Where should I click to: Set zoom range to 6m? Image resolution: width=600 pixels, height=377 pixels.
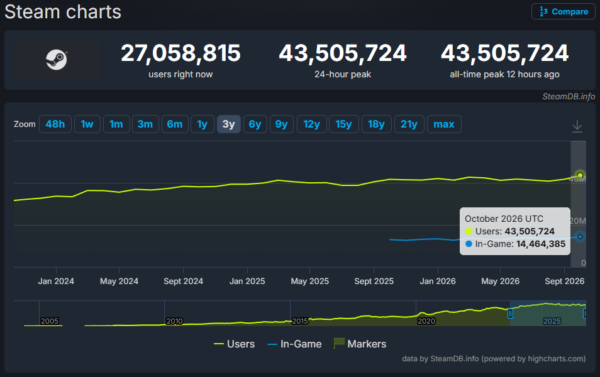pyautogui.click(x=174, y=124)
